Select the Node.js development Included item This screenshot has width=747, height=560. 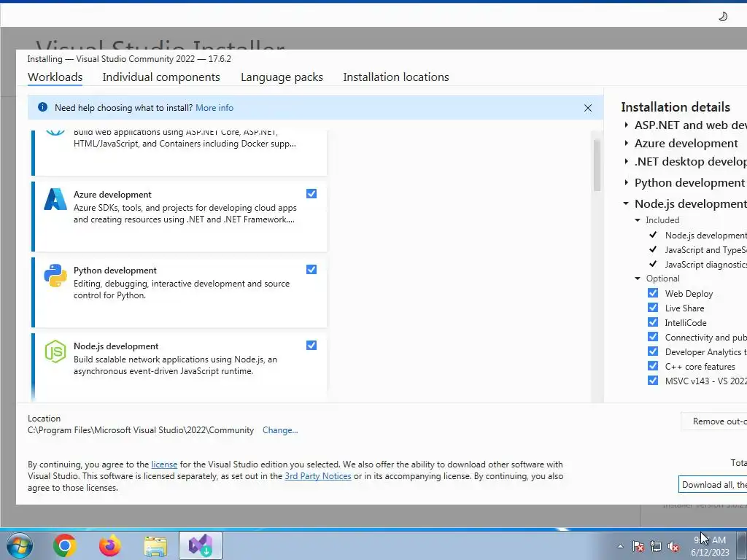tap(705, 236)
